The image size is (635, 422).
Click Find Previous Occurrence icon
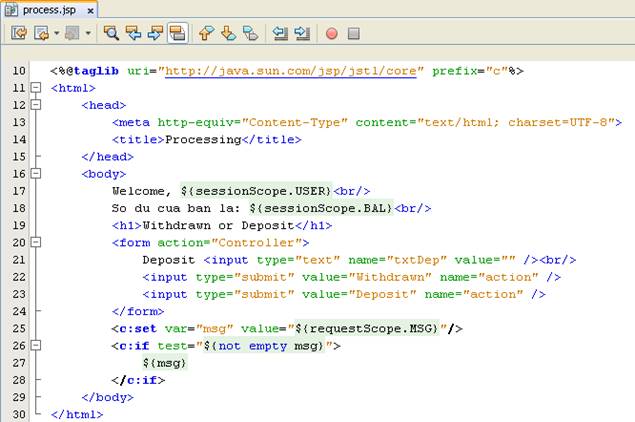click(x=133, y=33)
